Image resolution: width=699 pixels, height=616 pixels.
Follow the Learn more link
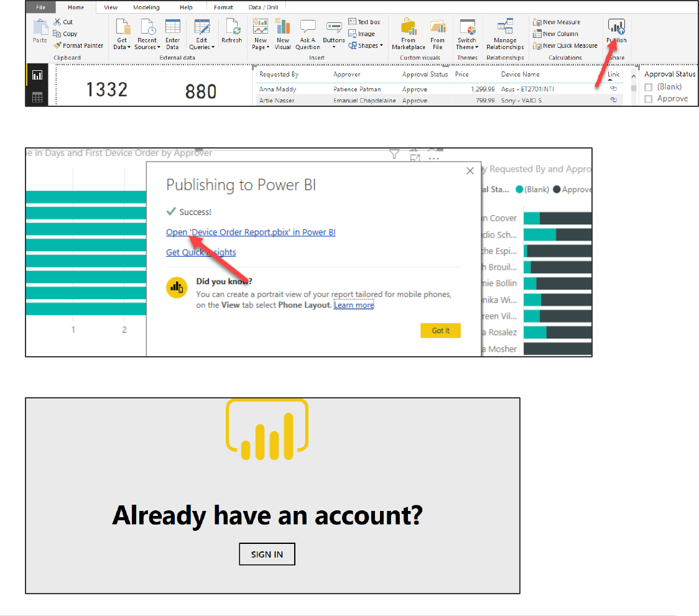pyautogui.click(x=354, y=305)
